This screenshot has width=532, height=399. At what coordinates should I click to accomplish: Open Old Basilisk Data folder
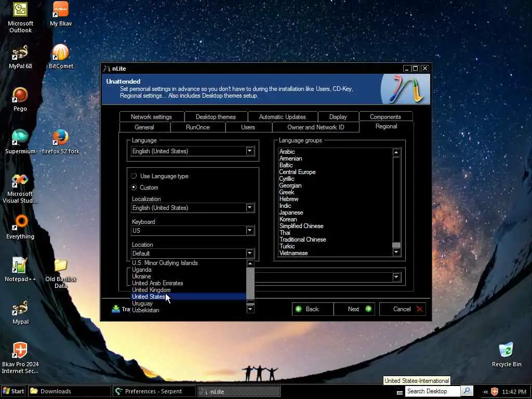pyautogui.click(x=61, y=273)
